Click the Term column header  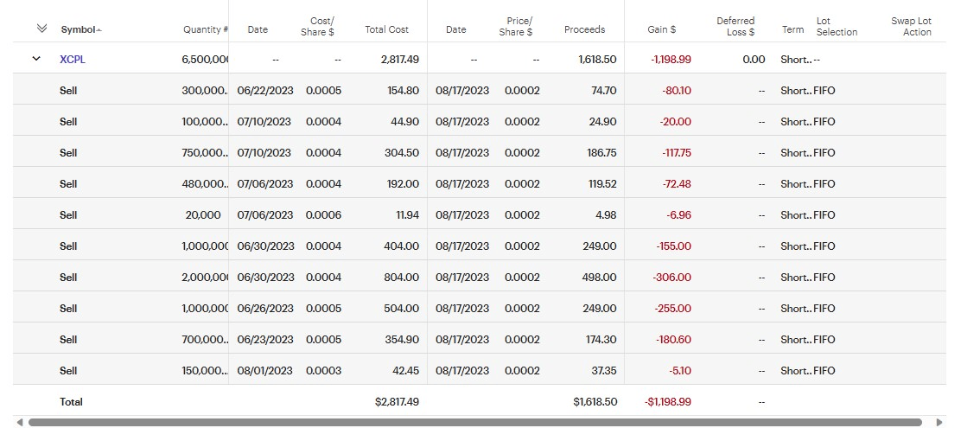click(x=792, y=29)
